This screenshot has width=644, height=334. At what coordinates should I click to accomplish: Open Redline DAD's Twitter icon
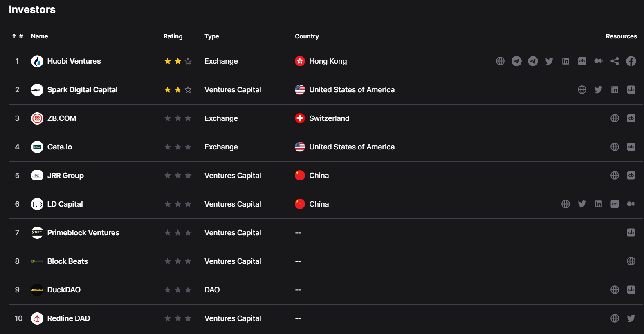point(631,318)
